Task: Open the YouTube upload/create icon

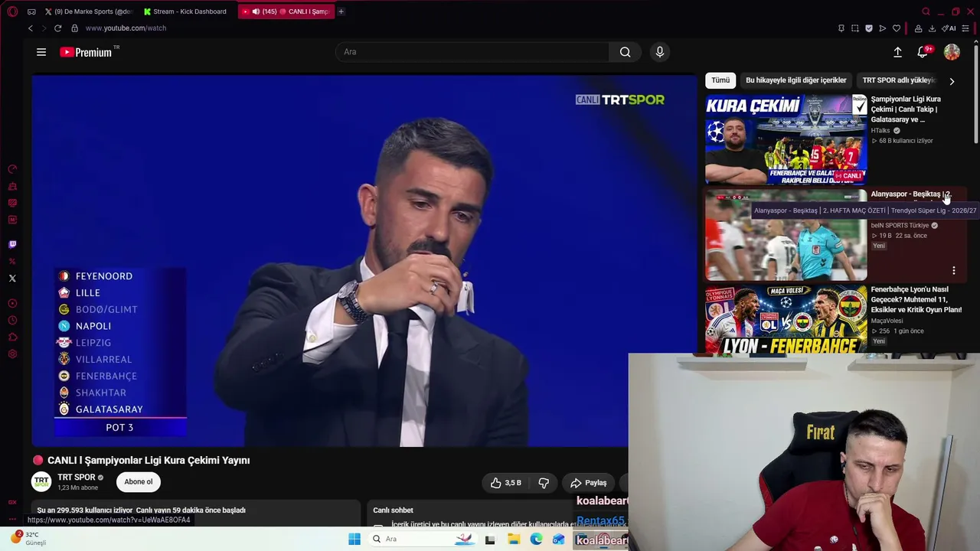Action: (x=897, y=52)
